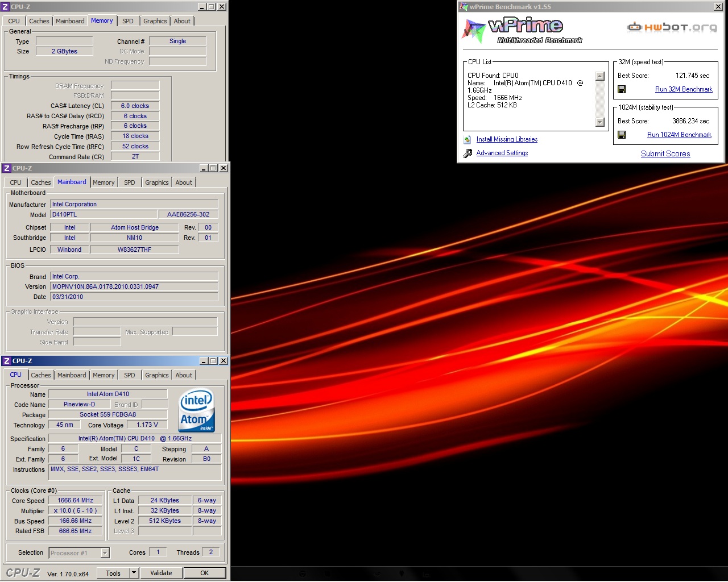Click the processor Name Intel Atom D410
The image size is (728, 582).
(108, 394)
